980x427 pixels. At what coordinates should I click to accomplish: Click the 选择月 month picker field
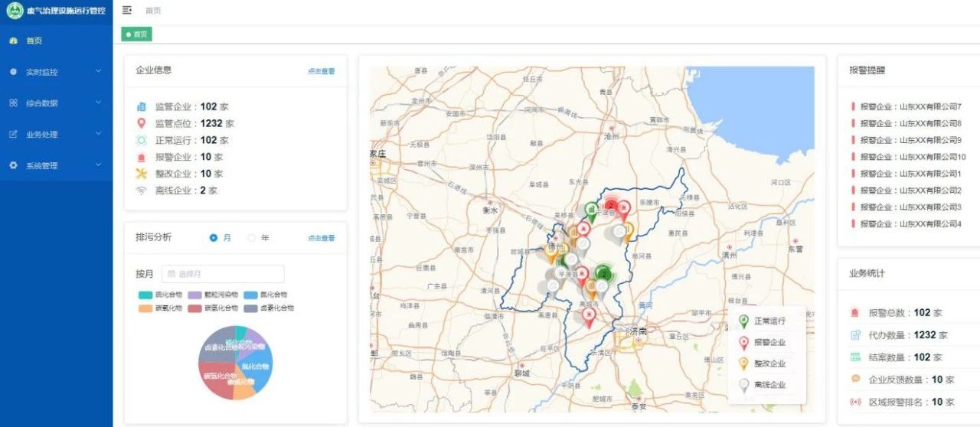coord(223,274)
